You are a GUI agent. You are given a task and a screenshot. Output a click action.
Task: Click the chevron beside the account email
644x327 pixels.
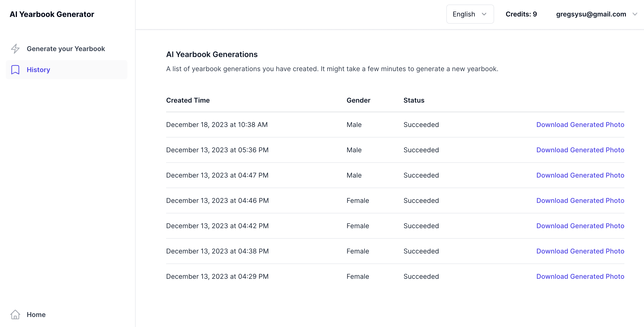pos(635,14)
